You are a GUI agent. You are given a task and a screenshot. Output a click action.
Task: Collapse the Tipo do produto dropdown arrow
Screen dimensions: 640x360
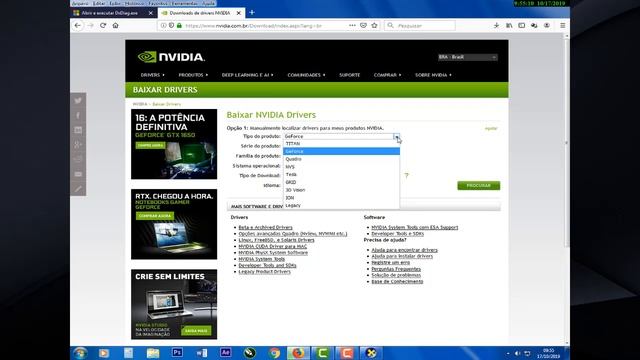coord(396,136)
